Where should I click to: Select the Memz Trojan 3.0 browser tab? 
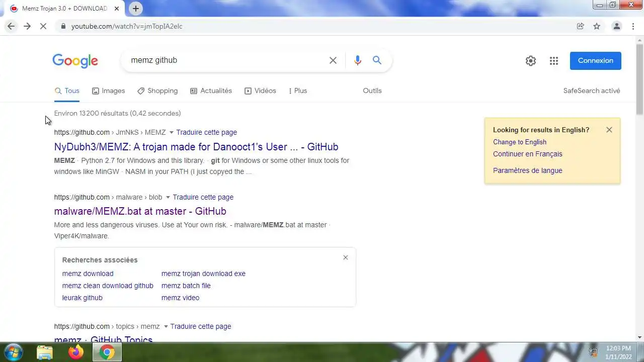[x=64, y=9]
